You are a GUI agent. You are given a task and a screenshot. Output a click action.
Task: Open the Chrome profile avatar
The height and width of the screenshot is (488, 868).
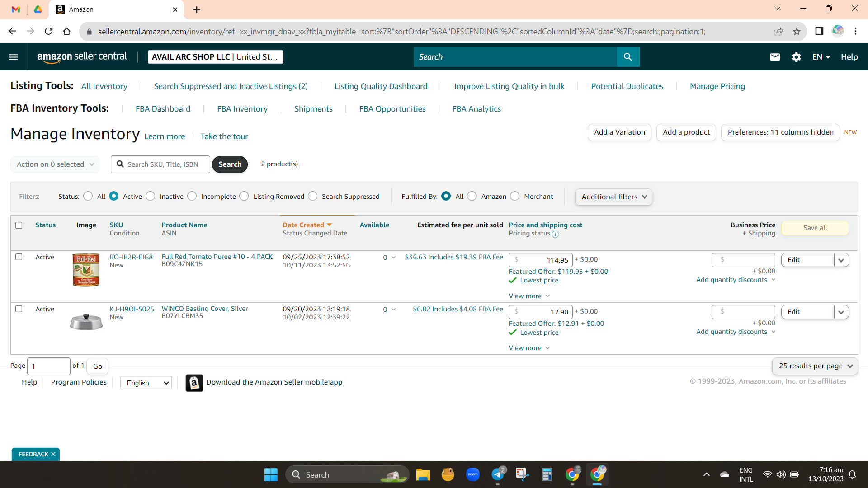pos(838,31)
